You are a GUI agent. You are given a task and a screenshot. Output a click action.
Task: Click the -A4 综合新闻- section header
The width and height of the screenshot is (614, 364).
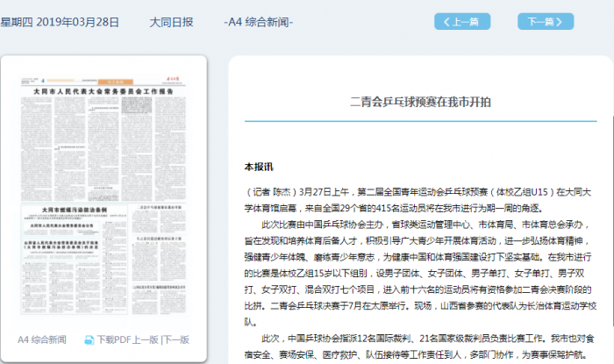(259, 22)
